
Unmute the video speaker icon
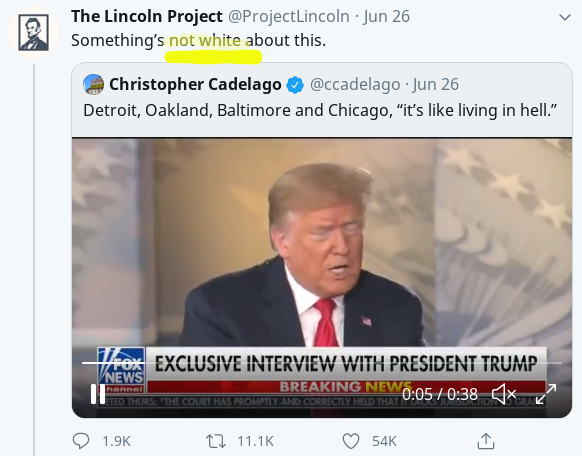(x=504, y=394)
